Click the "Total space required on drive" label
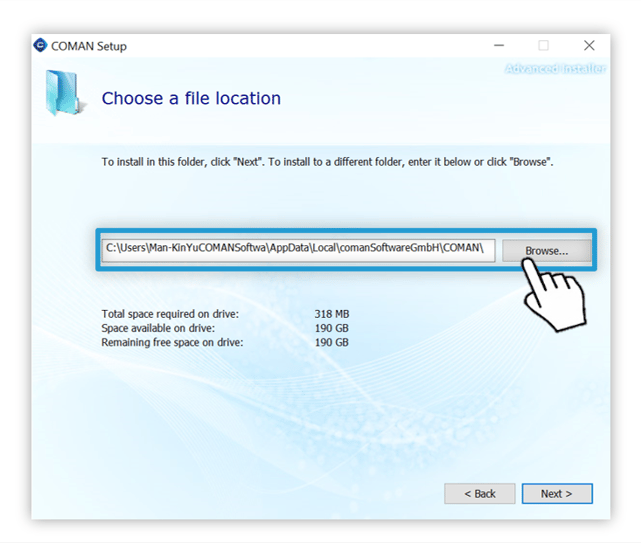 170,314
